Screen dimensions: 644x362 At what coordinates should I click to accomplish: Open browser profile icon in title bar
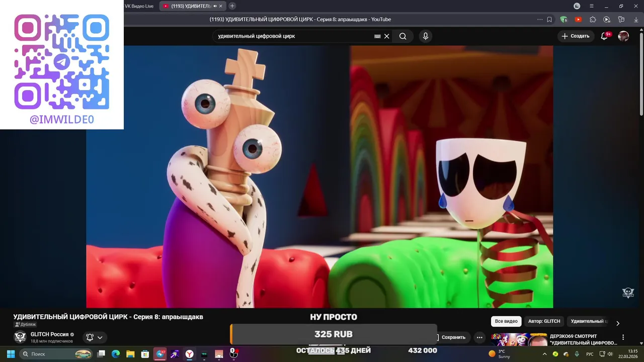click(577, 6)
